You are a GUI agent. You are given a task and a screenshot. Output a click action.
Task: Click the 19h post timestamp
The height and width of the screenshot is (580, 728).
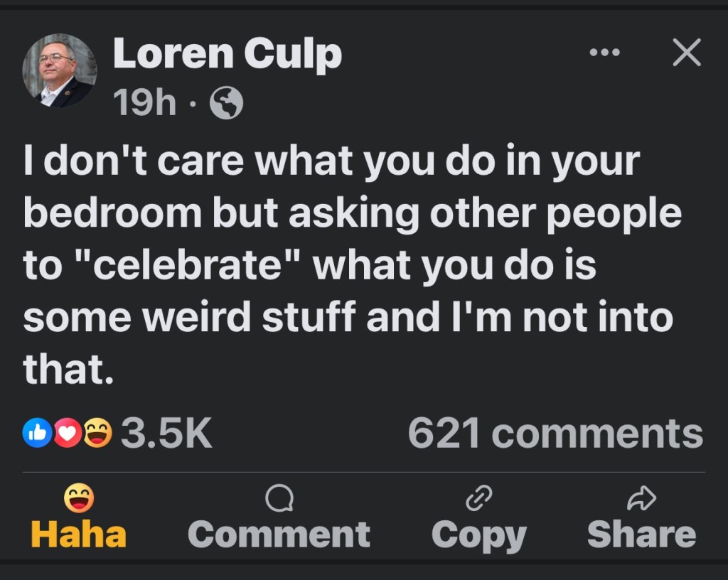point(144,104)
